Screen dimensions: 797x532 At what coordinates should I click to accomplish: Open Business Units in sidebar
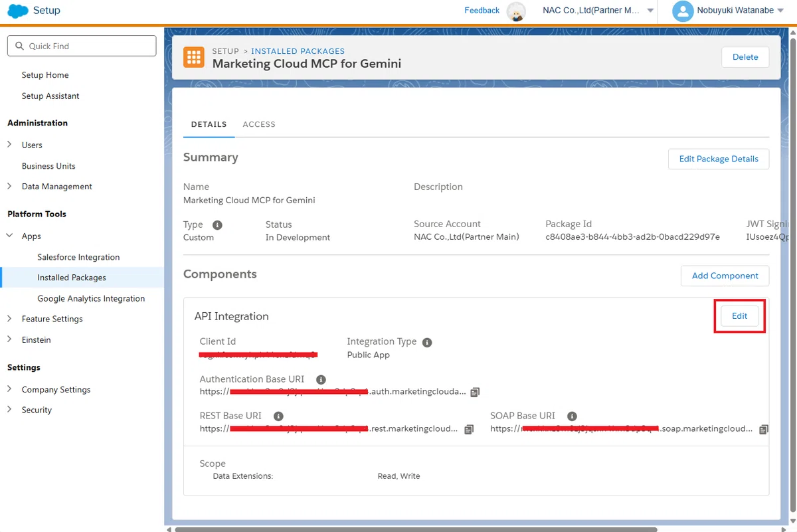click(48, 166)
